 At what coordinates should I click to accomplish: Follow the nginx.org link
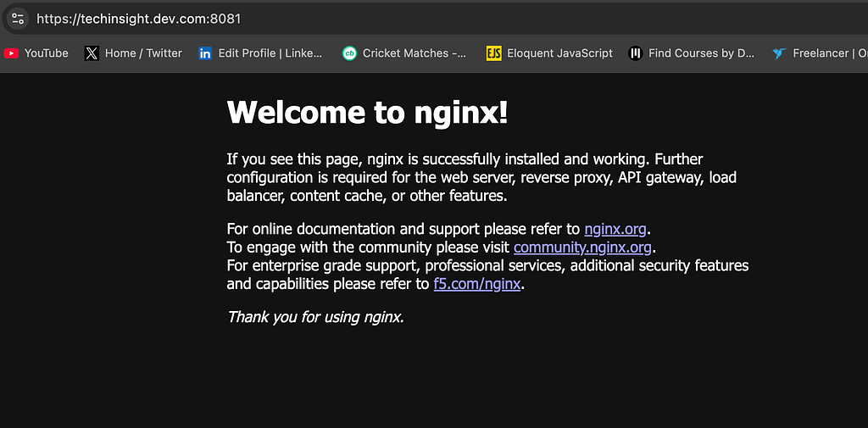click(x=615, y=229)
